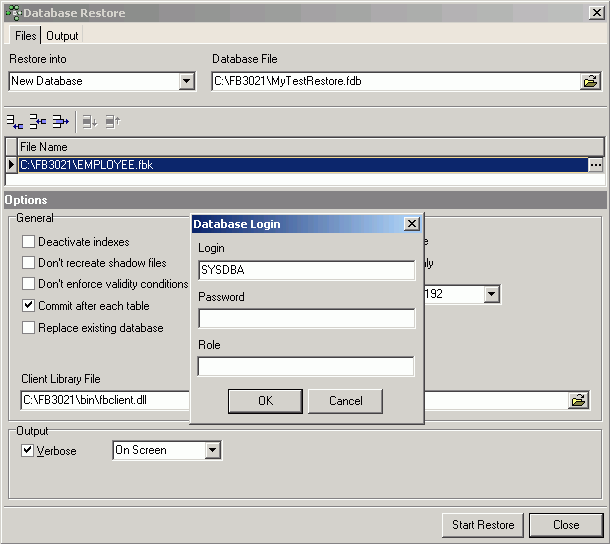This screenshot has width=610, height=544.
Task: Uncheck Commit after each table
Action: (x=29, y=306)
